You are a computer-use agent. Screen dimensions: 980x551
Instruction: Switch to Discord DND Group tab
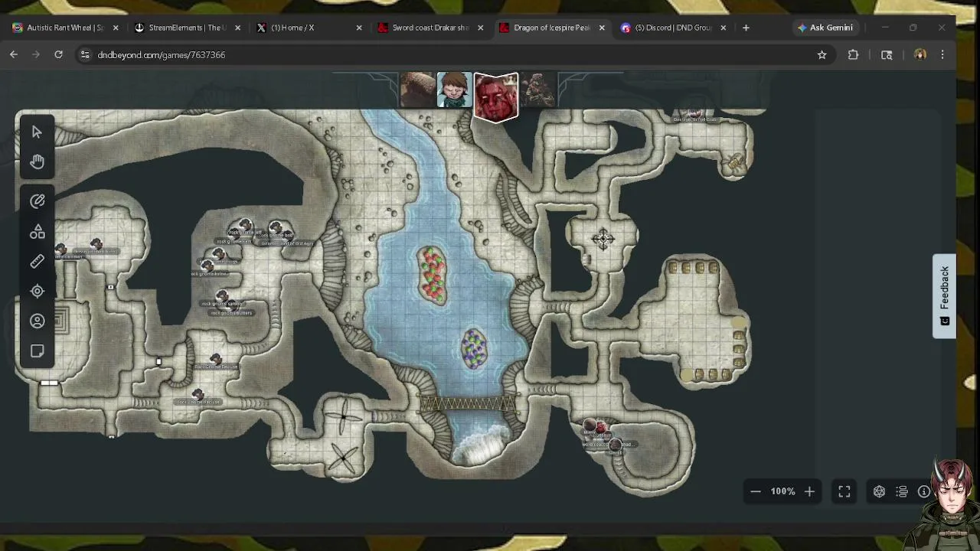(674, 28)
